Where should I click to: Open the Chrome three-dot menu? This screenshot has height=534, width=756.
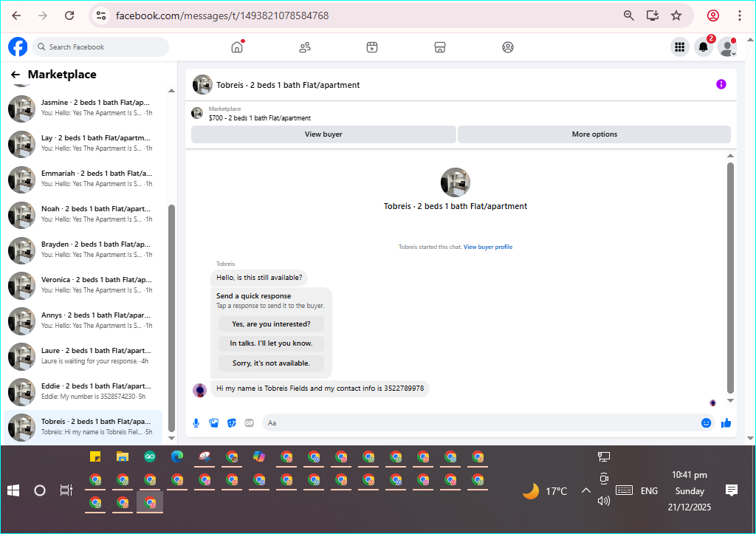740,16
